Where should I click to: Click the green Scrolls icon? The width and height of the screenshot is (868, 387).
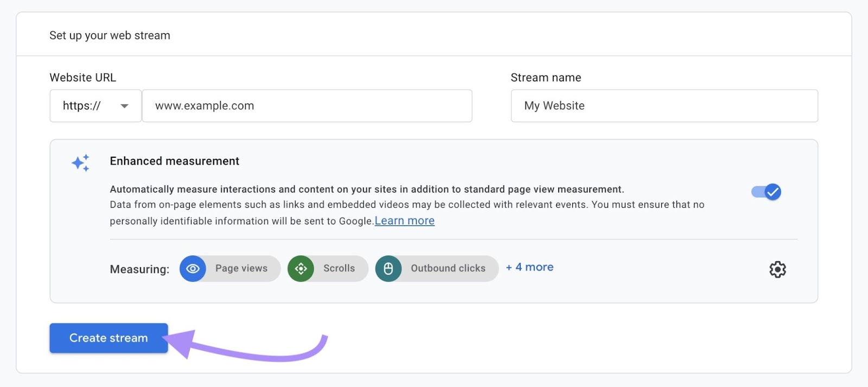(301, 269)
